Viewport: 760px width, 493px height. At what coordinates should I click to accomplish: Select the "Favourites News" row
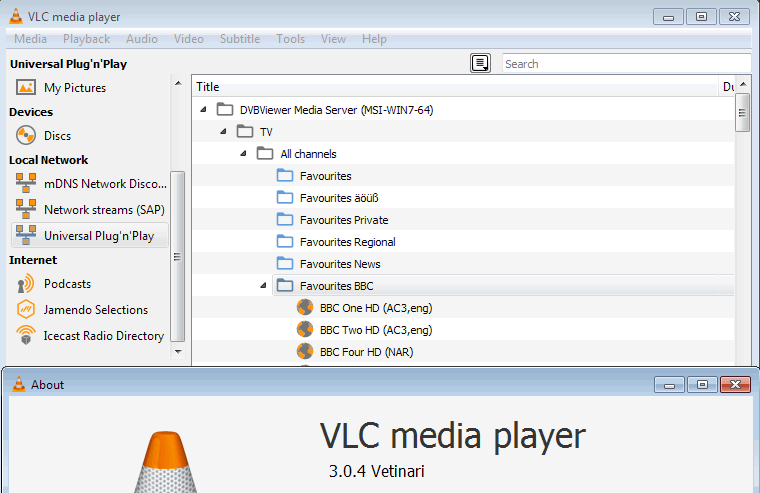click(x=464, y=264)
